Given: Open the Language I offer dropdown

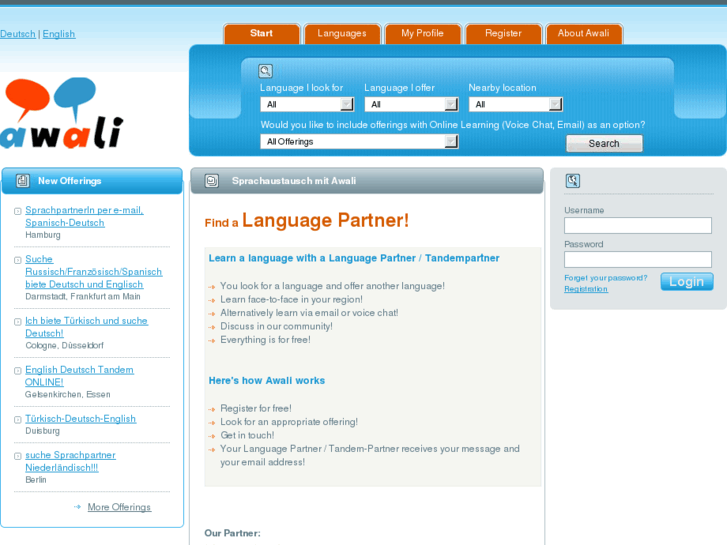Looking at the screenshot, I should pyautogui.click(x=411, y=104).
